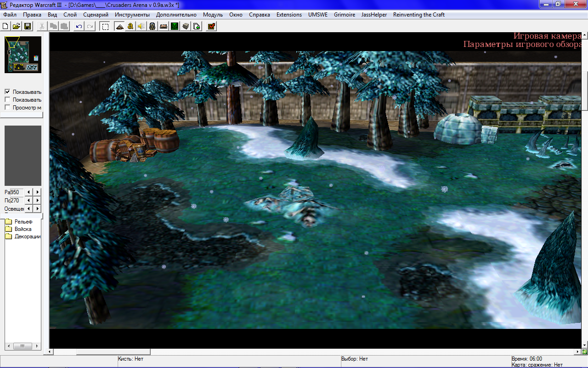The width and height of the screenshot is (588, 368).
Task: Open the UMSWE menu
Action: tap(318, 15)
